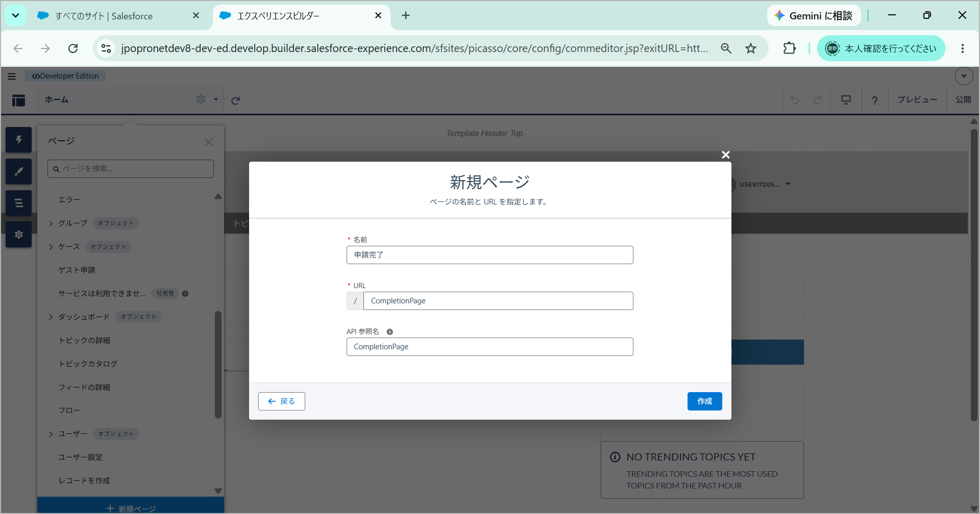Image resolution: width=980 pixels, height=514 pixels.
Task: Open the view mode desktop icon
Action: [846, 100]
